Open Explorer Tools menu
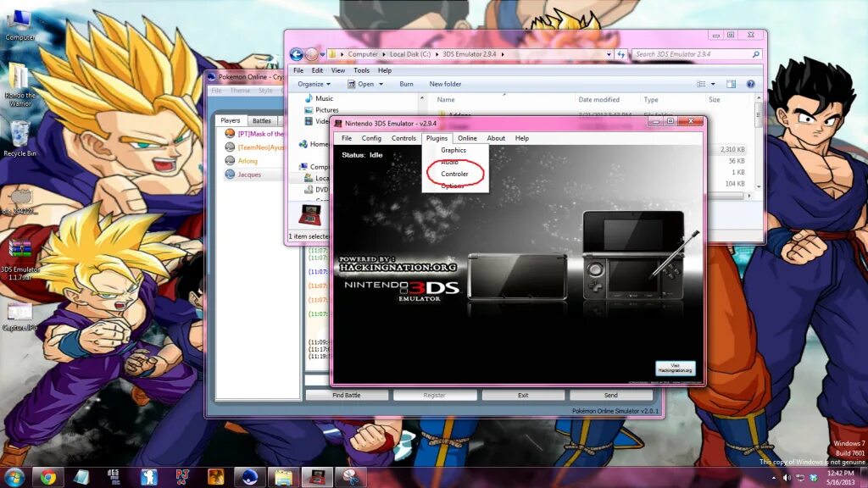Screen dimensions: 868x488 pos(361,71)
